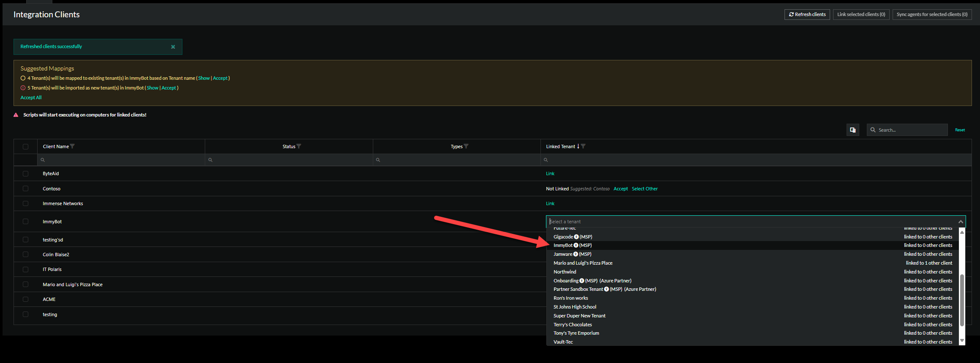
Task: Click the Client Name filter input field
Action: 122,160
